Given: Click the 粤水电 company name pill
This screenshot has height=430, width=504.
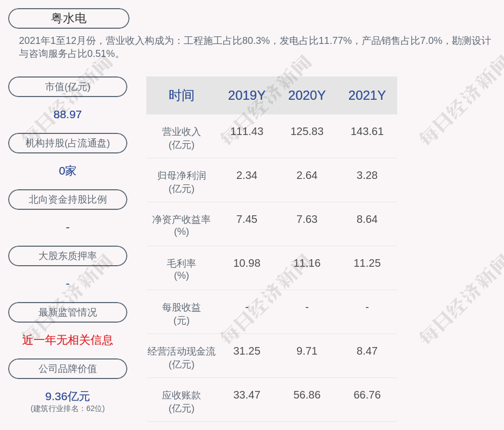Looking at the screenshot, I should (69, 18).
